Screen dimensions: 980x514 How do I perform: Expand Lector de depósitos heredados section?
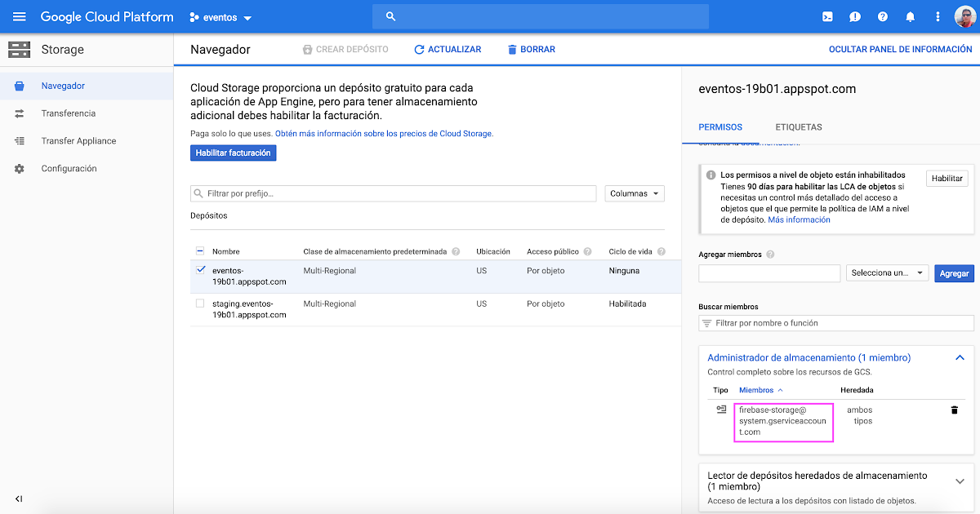click(x=960, y=481)
